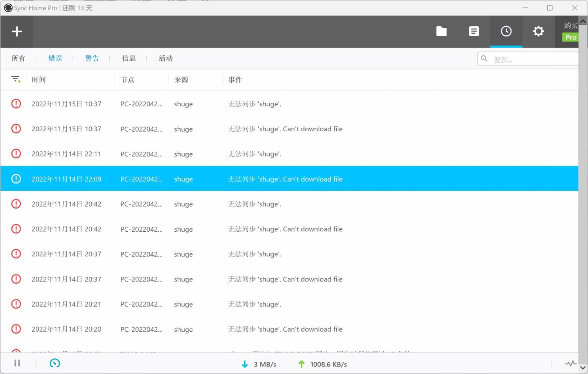Select the 信息 tab
This screenshot has height=374, width=588.
tap(129, 58)
